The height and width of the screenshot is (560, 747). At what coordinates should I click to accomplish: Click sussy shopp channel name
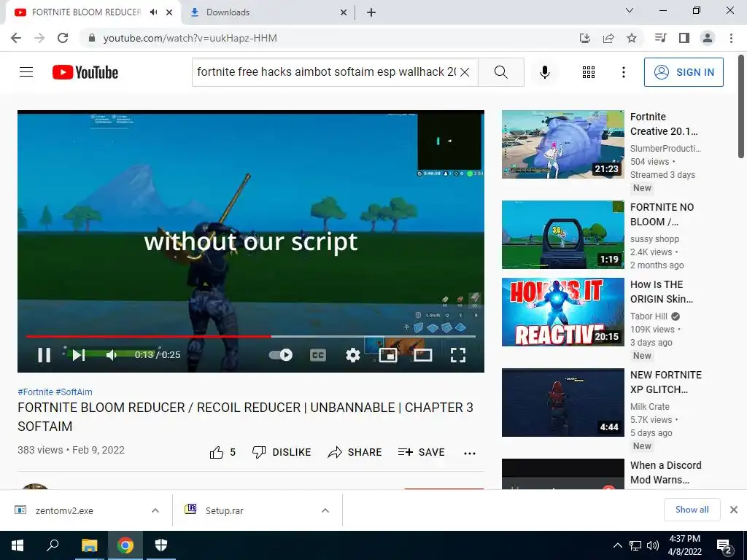click(x=654, y=239)
